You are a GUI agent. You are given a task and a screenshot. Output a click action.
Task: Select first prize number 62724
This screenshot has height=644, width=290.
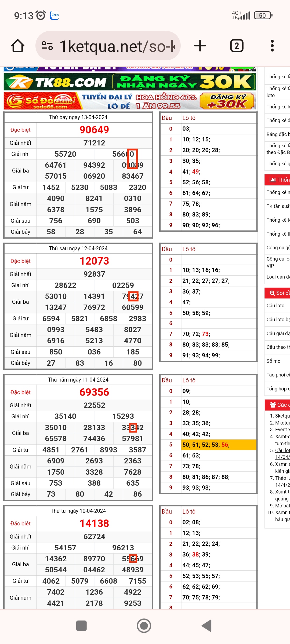[x=94, y=537]
